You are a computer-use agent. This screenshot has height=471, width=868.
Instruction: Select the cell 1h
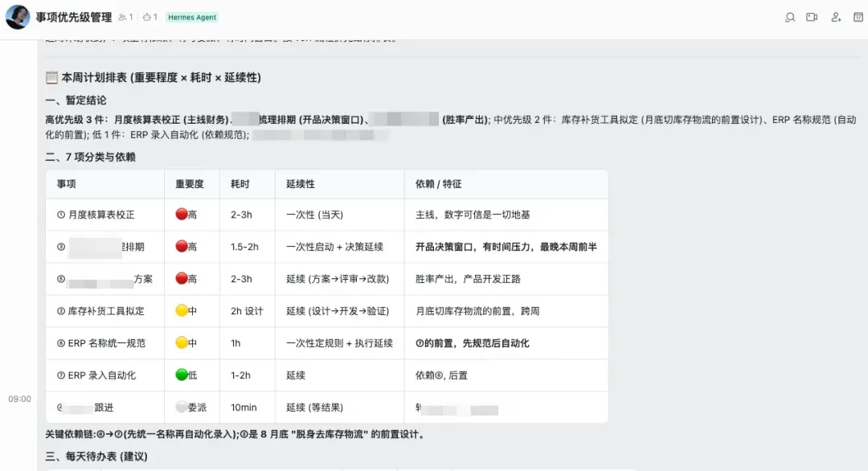coord(235,343)
